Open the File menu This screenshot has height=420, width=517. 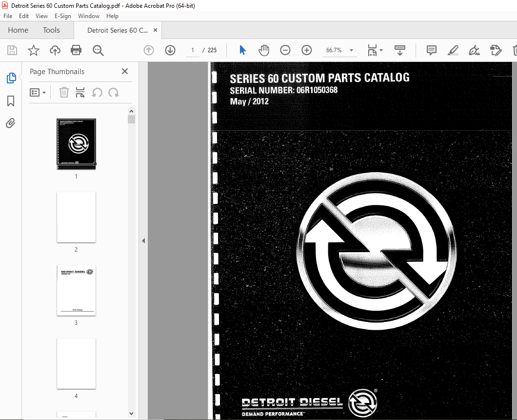(8, 16)
